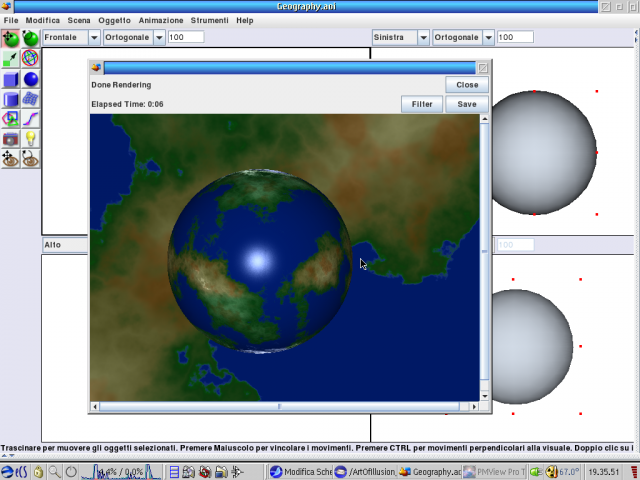Expand the left Ortogonale projection dropdown
The width and height of the screenshot is (640, 480).
coord(159,37)
